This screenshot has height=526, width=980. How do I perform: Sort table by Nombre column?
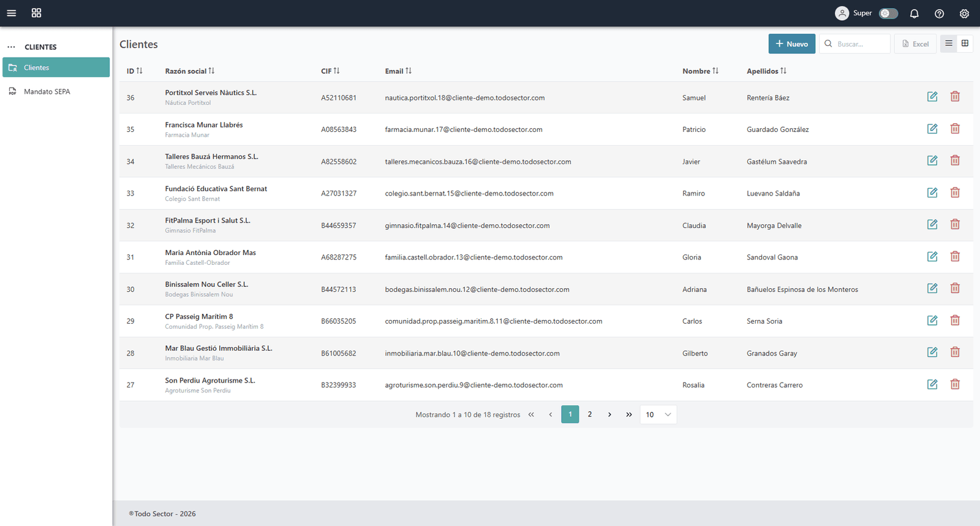point(701,71)
